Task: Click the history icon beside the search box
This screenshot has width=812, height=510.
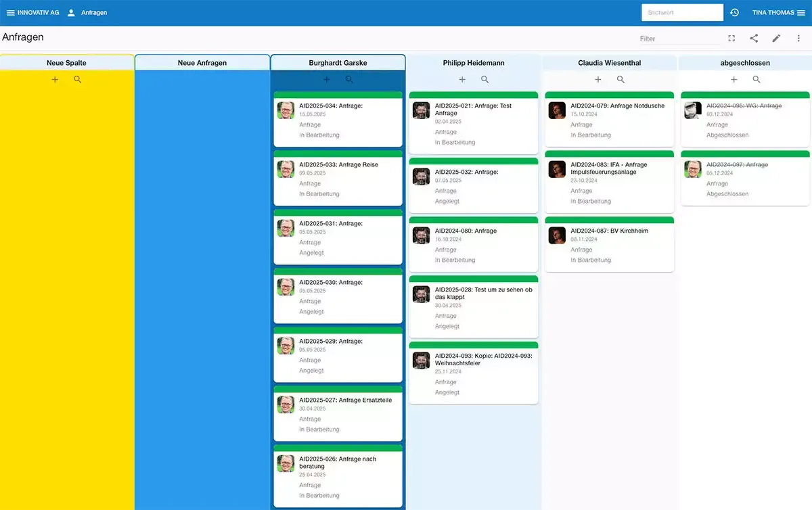Action: click(x=734, y=12)
